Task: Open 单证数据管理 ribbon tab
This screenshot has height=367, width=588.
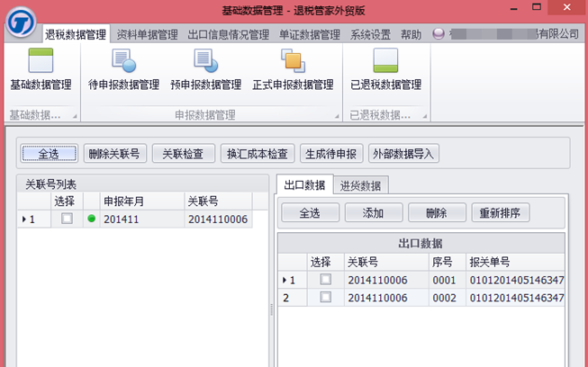Action: pyautogui.click(x=310, y=34)
